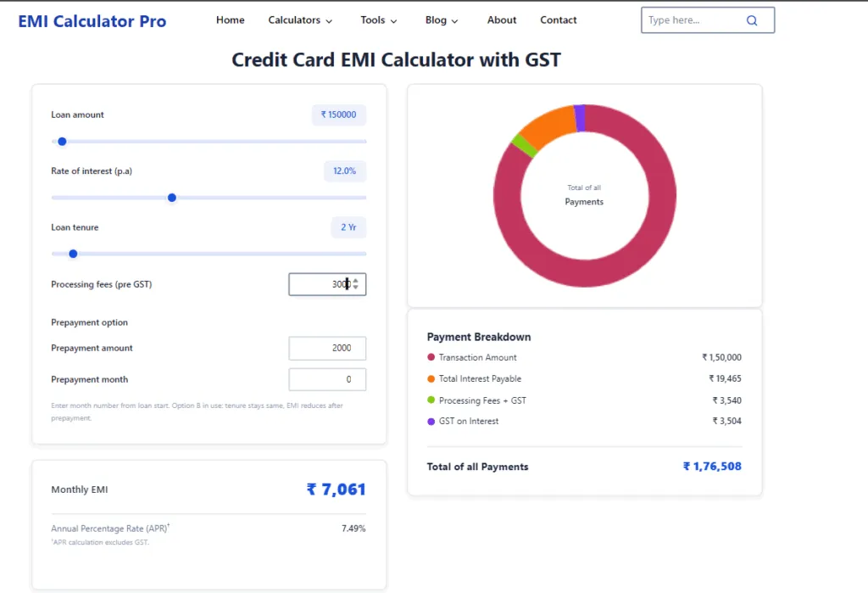Click the Rate of interest slider handle

click(172, 198)
